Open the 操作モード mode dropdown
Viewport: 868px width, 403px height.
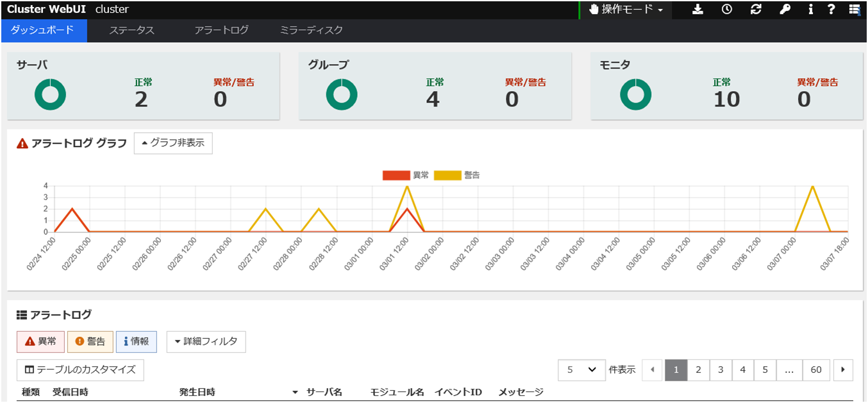(626, 10)
